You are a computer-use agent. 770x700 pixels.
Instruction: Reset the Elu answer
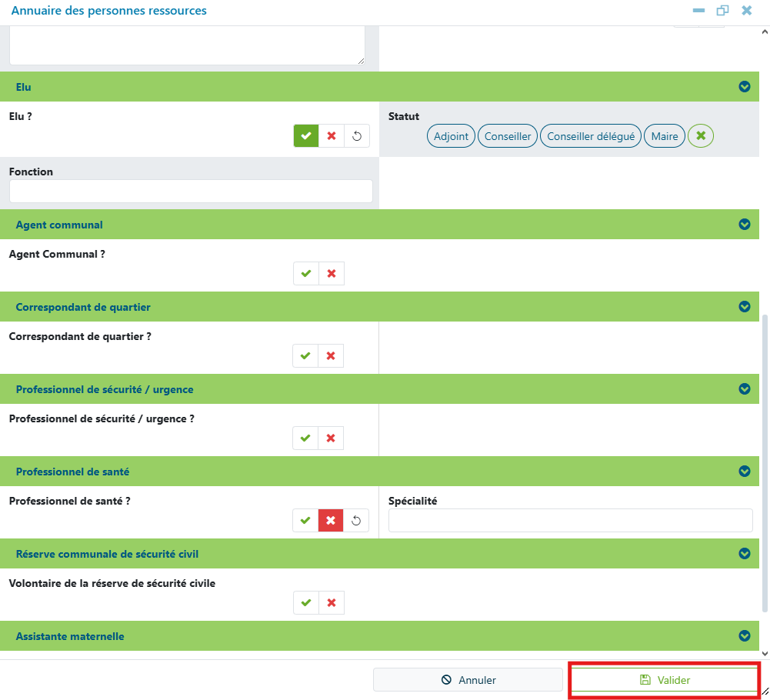357,136
